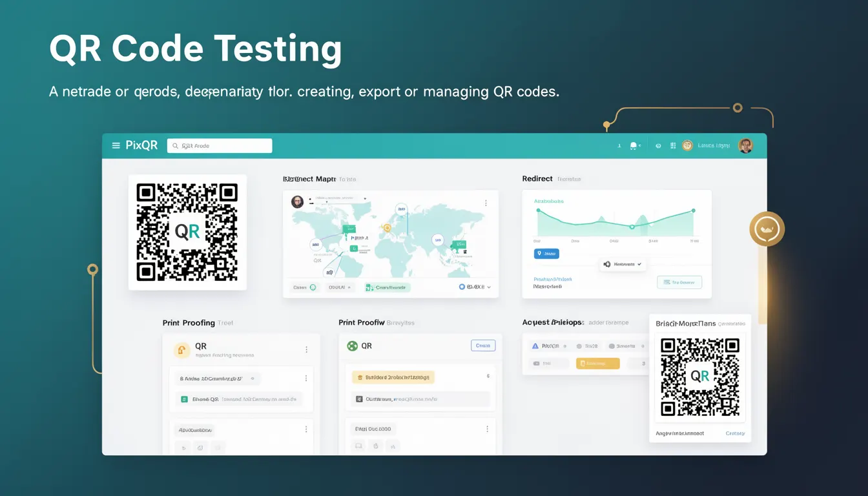The height and width of the screenshot is (496, 868).
Task: Open notifications via the bell icon
Action: coord(634,146)
